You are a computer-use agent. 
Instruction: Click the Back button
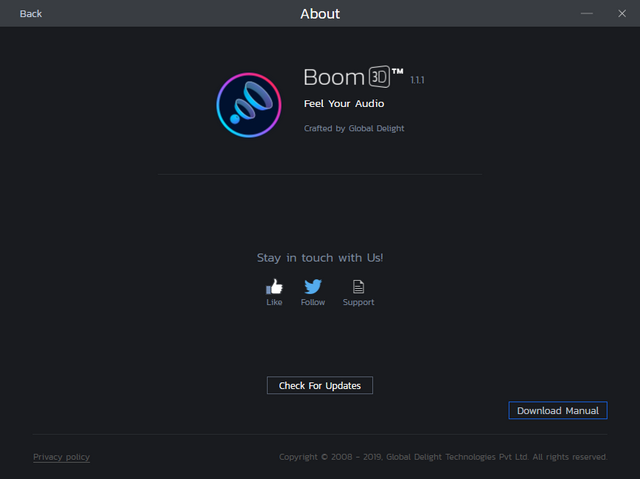[x=31, y=14]
